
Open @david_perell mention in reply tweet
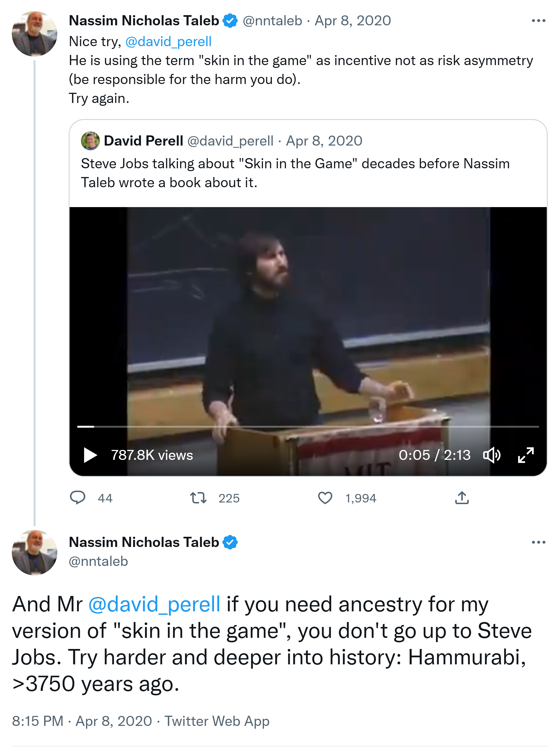(x=154, y=604)
